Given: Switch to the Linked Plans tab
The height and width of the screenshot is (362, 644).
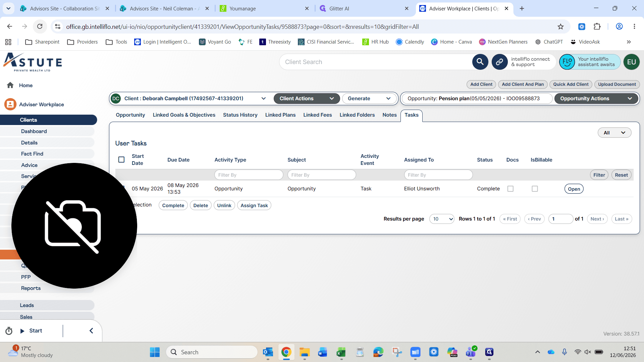Looking at the screenshot, I should [280, 115].
